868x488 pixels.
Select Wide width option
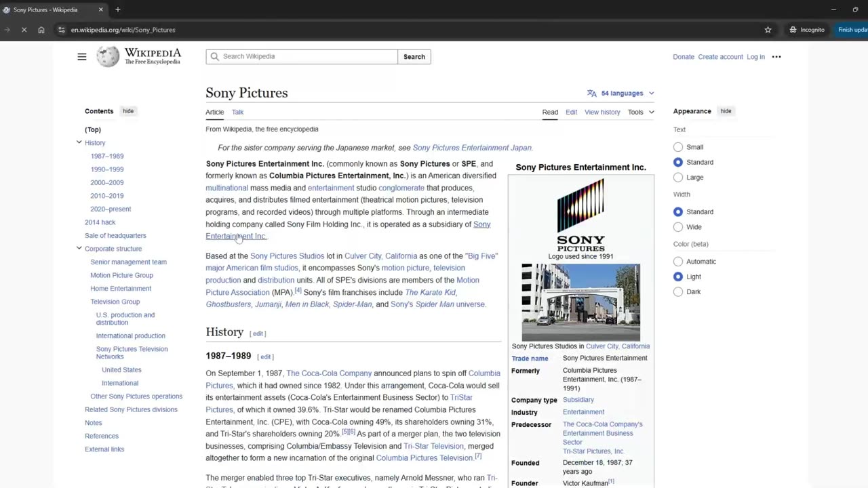coord(678,227)
